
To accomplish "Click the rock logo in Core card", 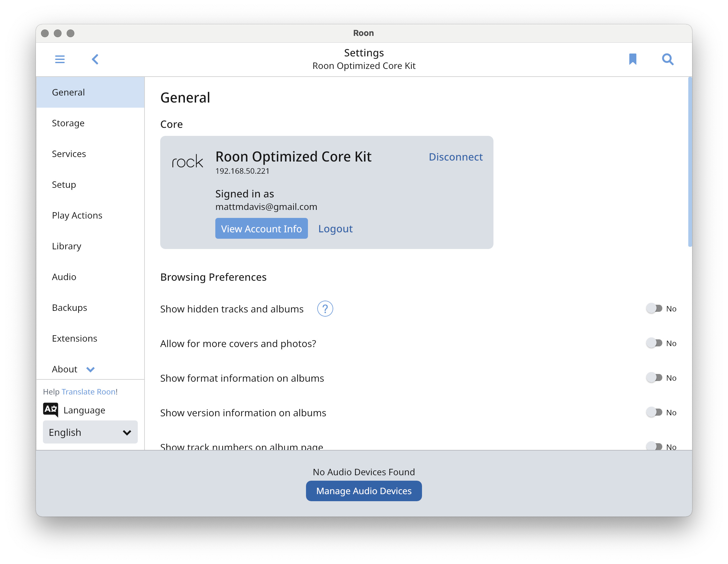I will (x=187, y=161).
